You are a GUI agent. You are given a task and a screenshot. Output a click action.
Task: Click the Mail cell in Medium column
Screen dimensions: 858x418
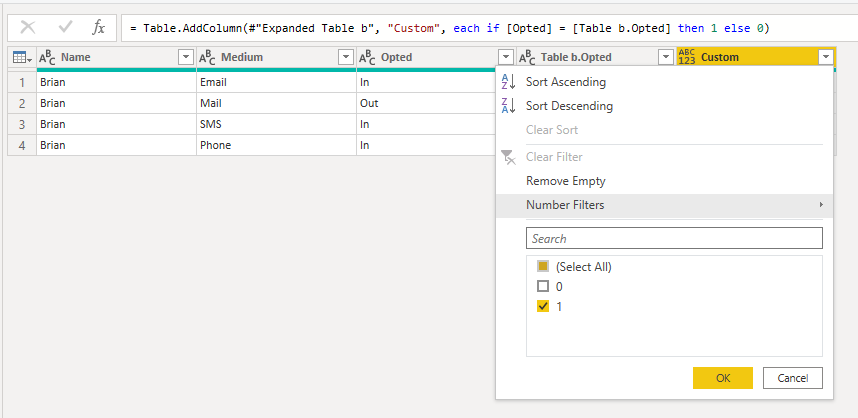coord(276,103)
